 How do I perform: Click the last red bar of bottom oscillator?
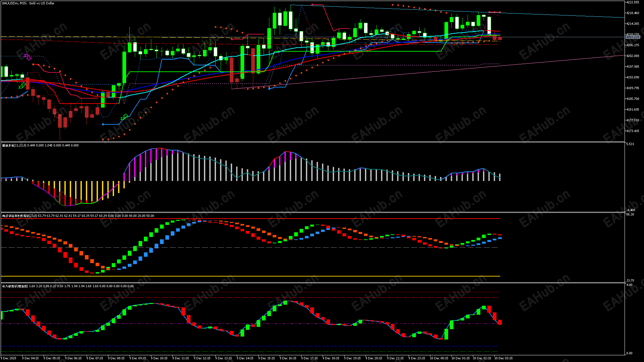pos(500,322)
